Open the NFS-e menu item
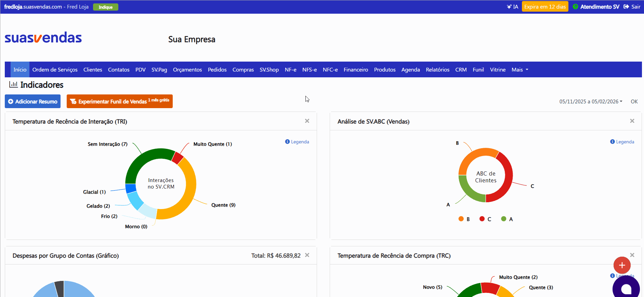 point(310,69)
